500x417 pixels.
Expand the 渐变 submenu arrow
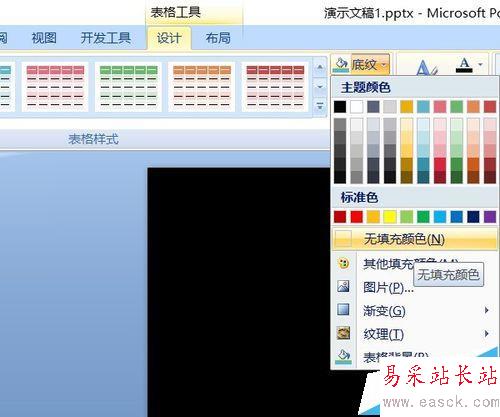click(487, 310)
